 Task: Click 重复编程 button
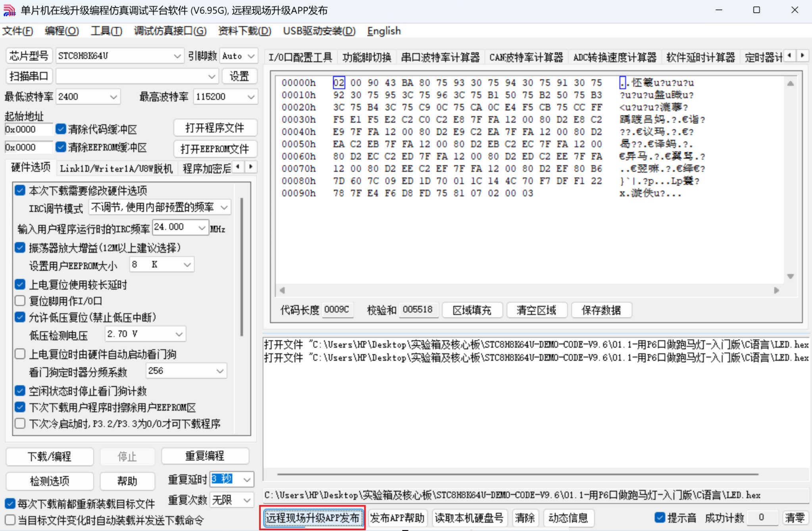tap(205, 456)
